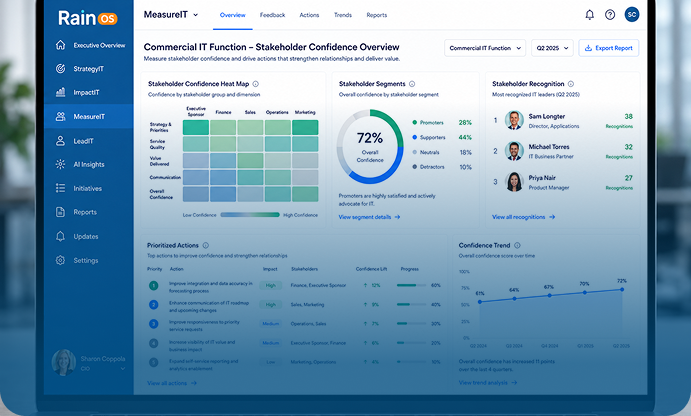Screen dimensions: 691x416
Task: Click the help question mark icon
Action: pyautogui.click(x=610, y=15)
